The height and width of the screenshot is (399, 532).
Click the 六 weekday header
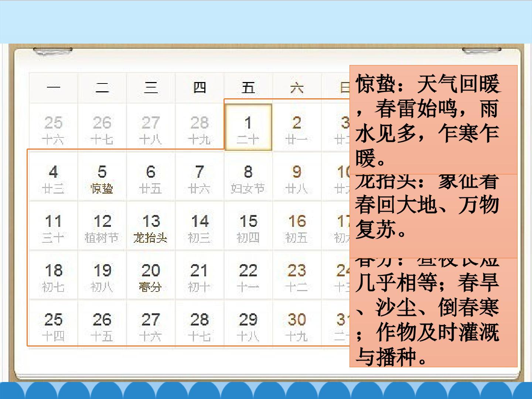coord(297,88)
